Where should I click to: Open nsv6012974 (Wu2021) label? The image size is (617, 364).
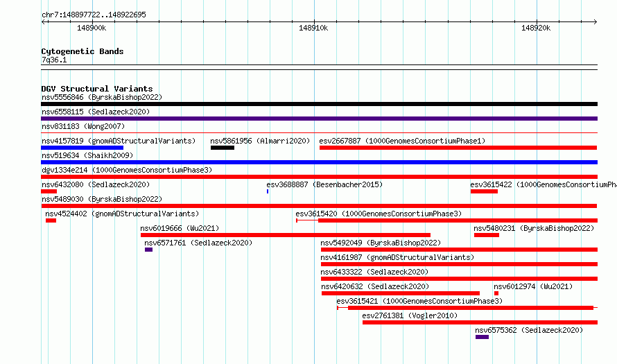coord(533,286)
